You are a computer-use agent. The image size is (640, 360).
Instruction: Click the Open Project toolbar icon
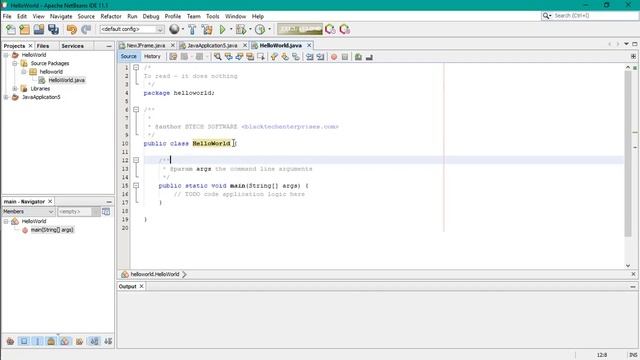[39, 29]
